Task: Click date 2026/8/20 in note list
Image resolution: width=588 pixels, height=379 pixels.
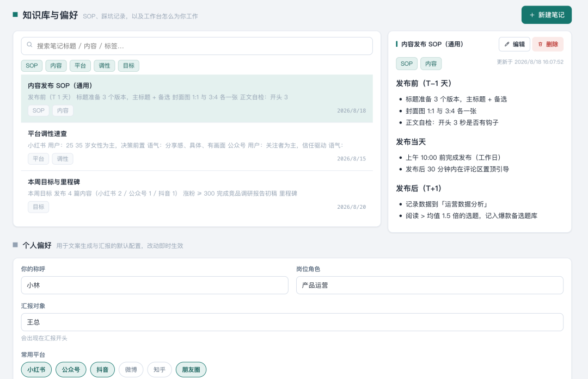Action: pyautogui.click(x=351, y=207)
